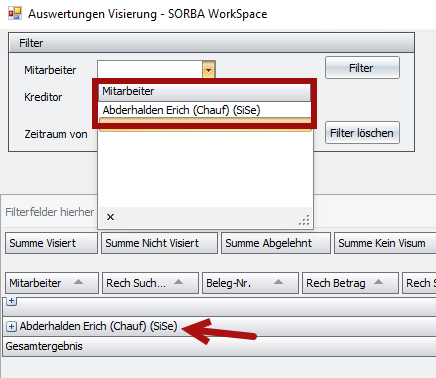This screenshot has width=436, height=378.
Task: Click the Summe Abgelehnt field button
Action: 276,243
